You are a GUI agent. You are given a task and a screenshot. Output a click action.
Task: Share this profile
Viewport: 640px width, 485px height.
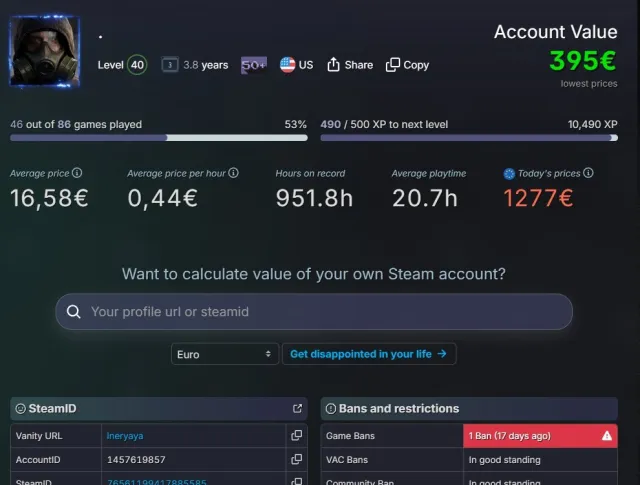point(350,65)
